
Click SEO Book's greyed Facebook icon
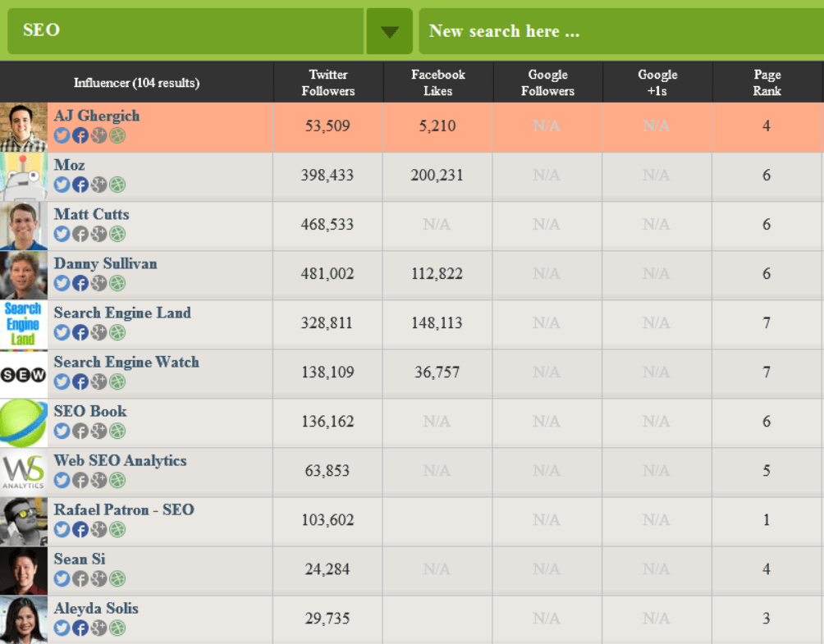pyautogui.click(x=80, y=432)
